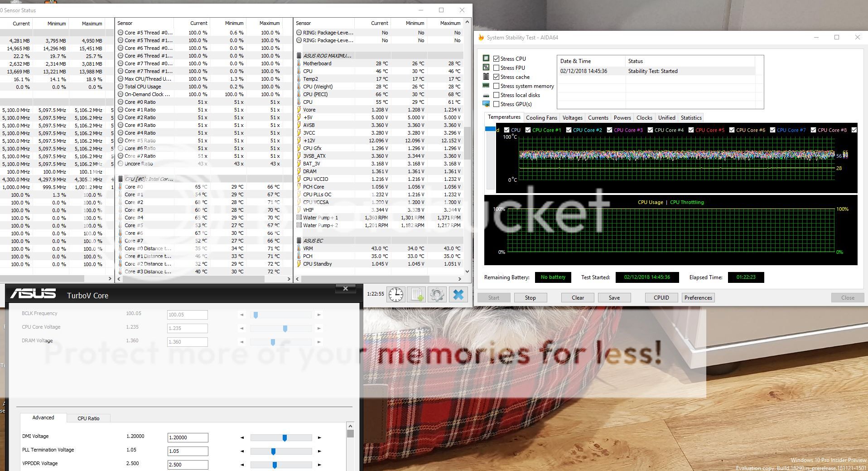868x471 pixels.
Task: Click the Stop button in AIDA64
Action: 530,298
